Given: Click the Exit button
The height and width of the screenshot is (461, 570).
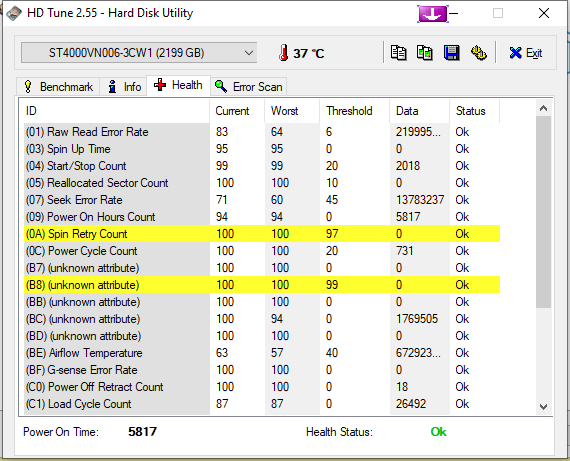Looking at the screenshot, I should [x=526, y=53].
